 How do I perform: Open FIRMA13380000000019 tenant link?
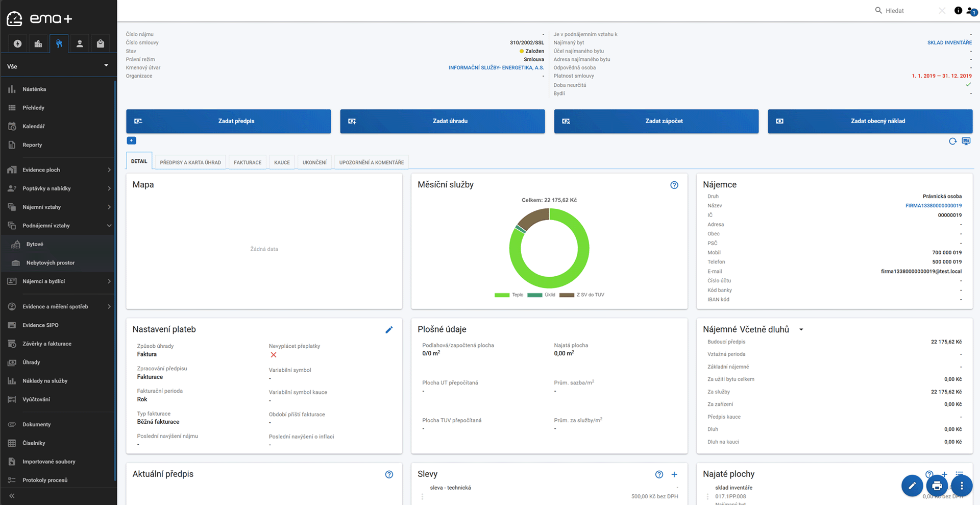pos(933,206)
